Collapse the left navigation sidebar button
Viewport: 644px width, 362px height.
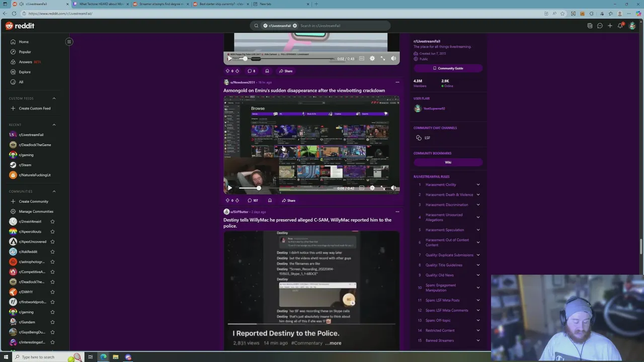(x=69, y=42)
